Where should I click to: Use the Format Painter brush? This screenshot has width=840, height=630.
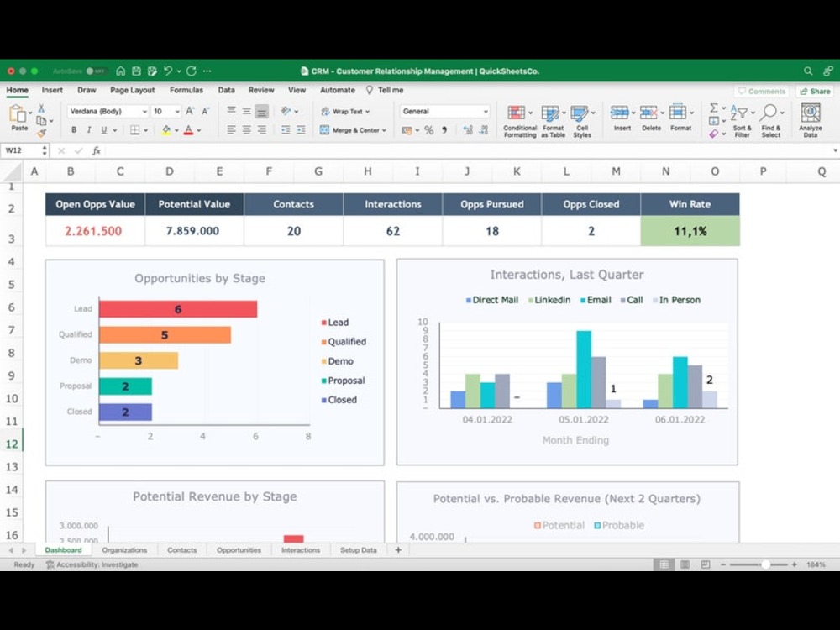tap(41, 133)
